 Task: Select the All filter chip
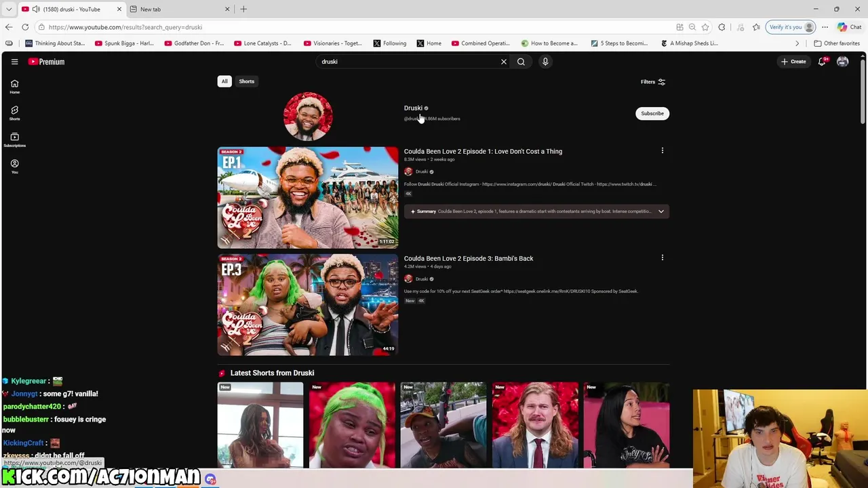224,81
